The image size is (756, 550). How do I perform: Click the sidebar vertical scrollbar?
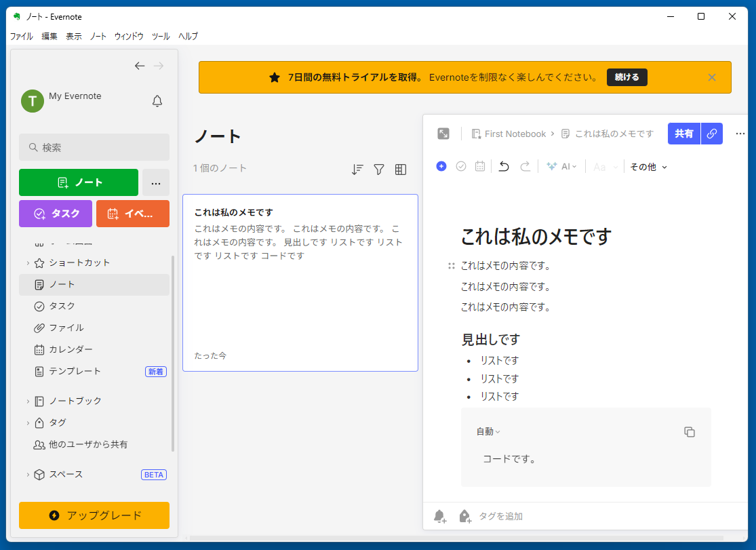point(173,353)
